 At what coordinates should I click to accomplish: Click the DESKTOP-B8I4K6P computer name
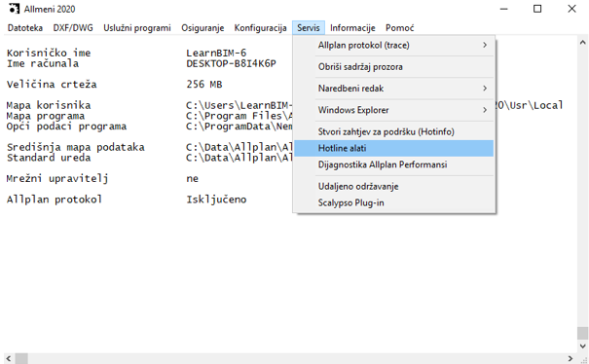231,63
